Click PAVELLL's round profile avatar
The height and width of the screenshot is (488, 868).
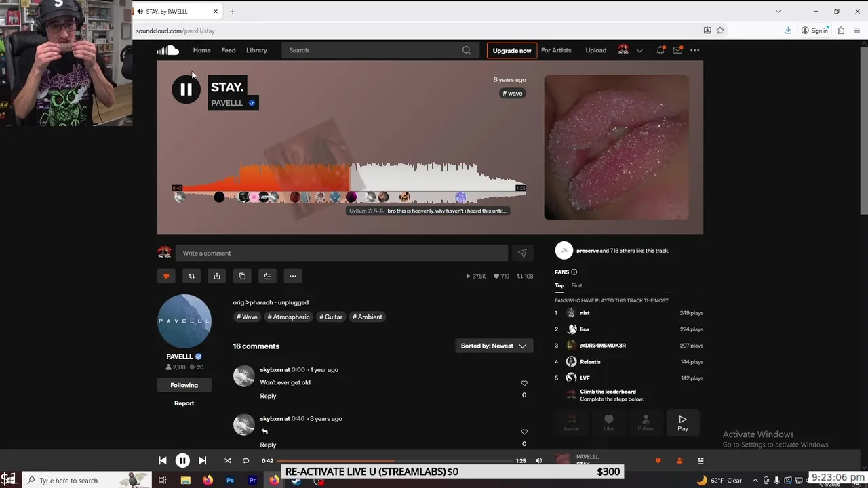[x=184, y=321]
